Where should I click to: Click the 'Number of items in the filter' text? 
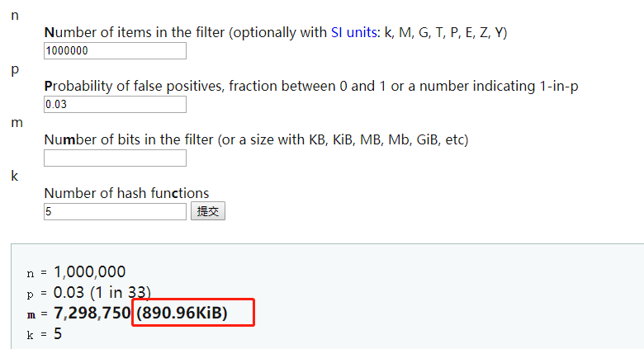point(135,32)
